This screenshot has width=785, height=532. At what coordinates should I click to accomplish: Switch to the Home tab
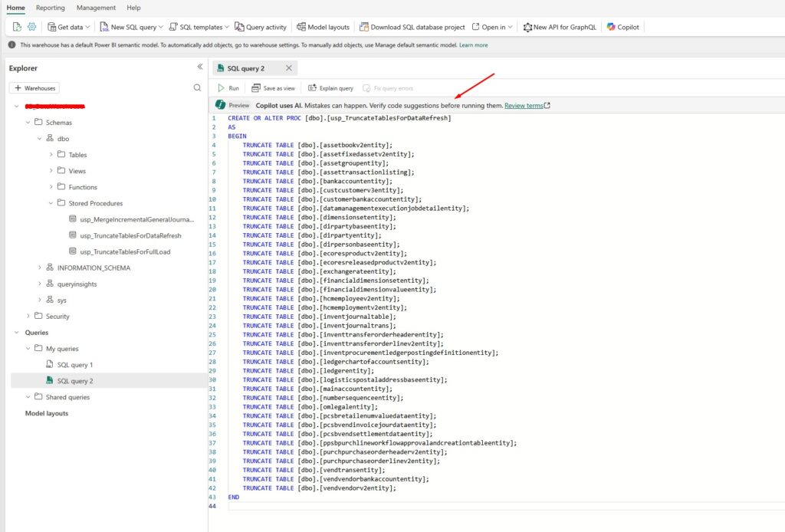[x=15, y=8]
